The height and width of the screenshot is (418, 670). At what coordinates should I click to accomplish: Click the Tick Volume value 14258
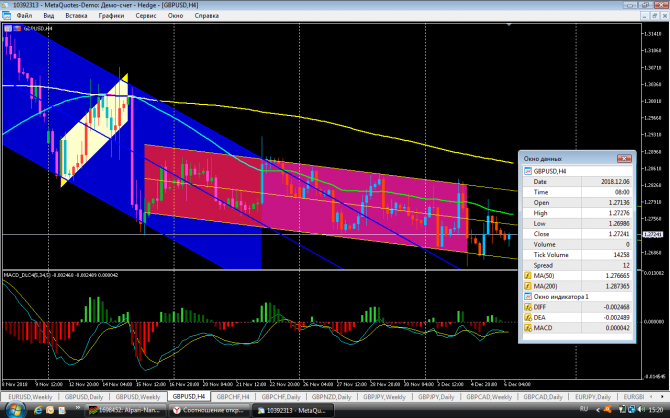621,255
